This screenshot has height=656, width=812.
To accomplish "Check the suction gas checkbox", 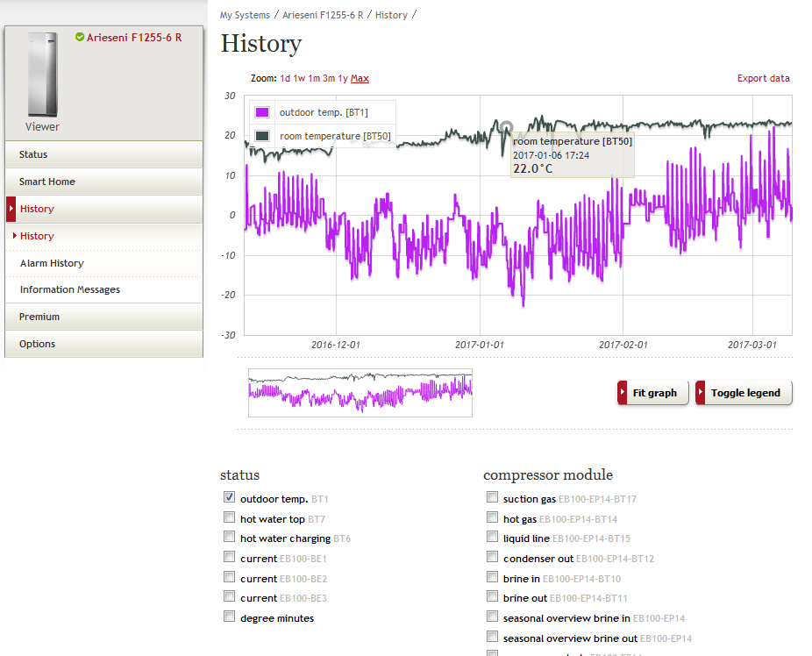I will 493,498.
